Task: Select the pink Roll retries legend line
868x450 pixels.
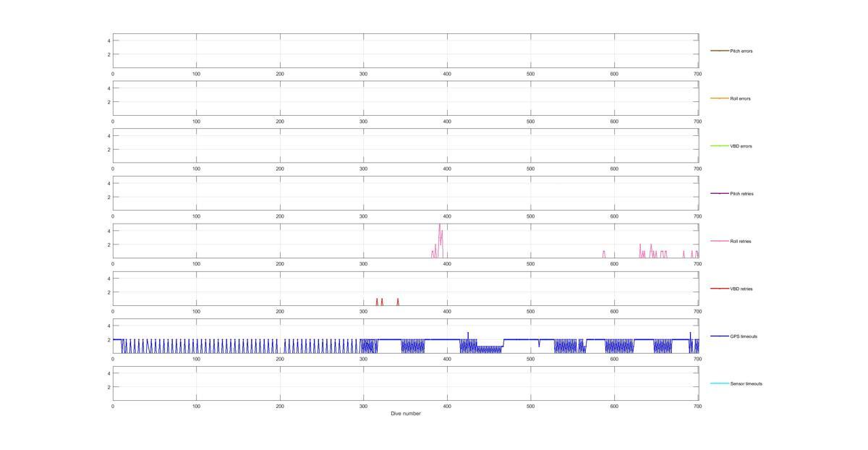Action: [x=719, y=241]
